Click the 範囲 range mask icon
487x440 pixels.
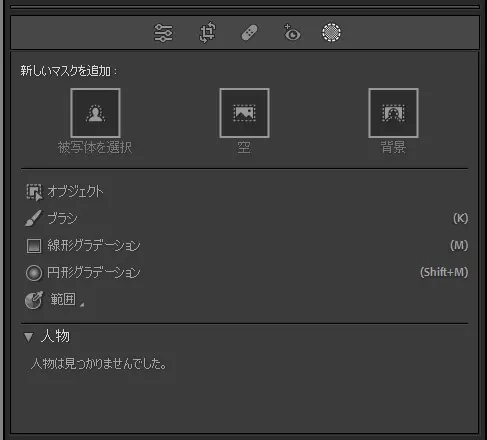click(34, 300)
